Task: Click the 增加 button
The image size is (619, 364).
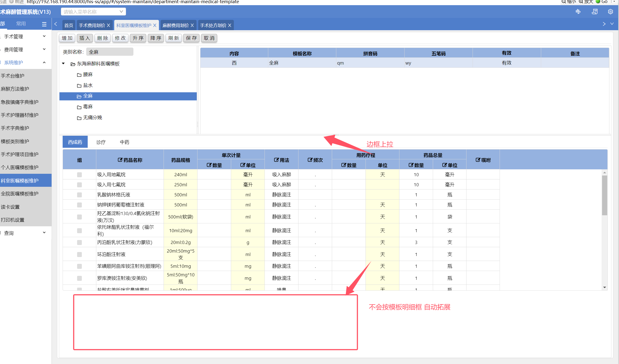Action: (67, 38)
